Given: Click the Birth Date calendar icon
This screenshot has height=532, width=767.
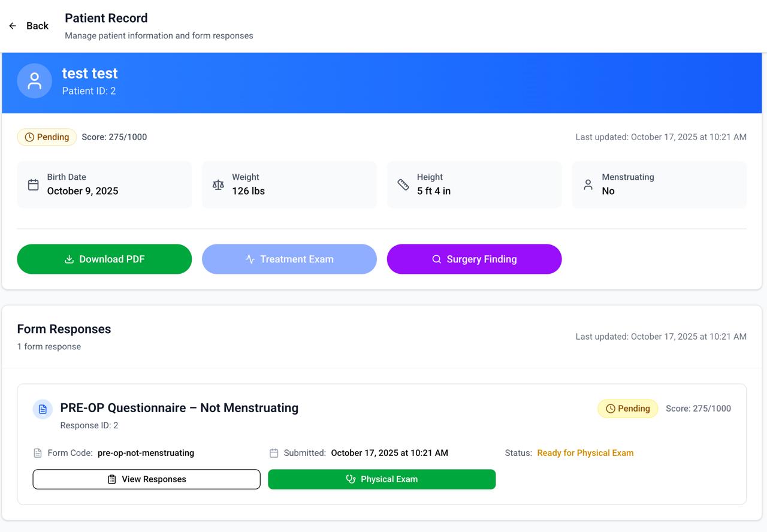Looking at the screenshot, I should (x=34, y=185).
